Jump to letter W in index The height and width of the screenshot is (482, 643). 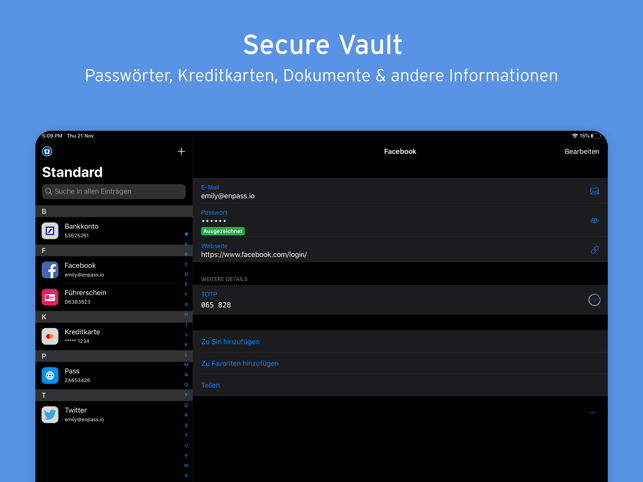[186, 465]
